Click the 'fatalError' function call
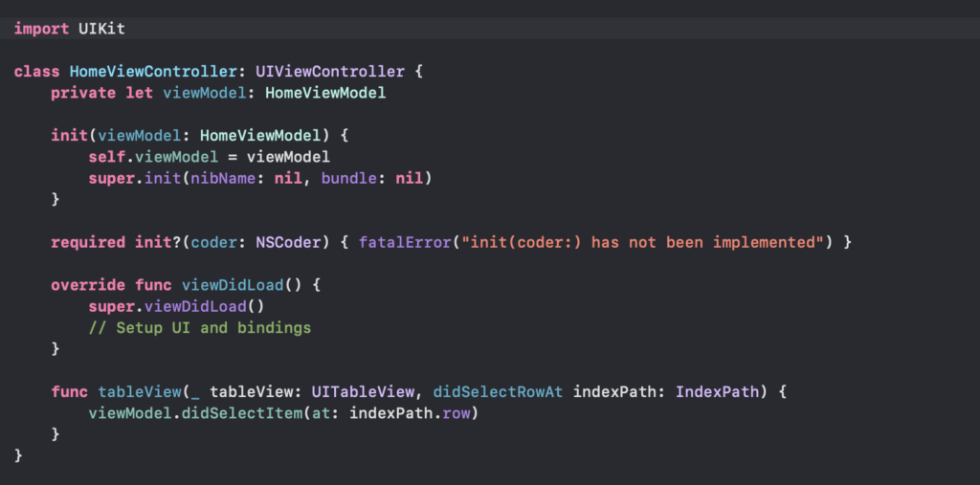This screenshot has height=485, width=980. 405,243
